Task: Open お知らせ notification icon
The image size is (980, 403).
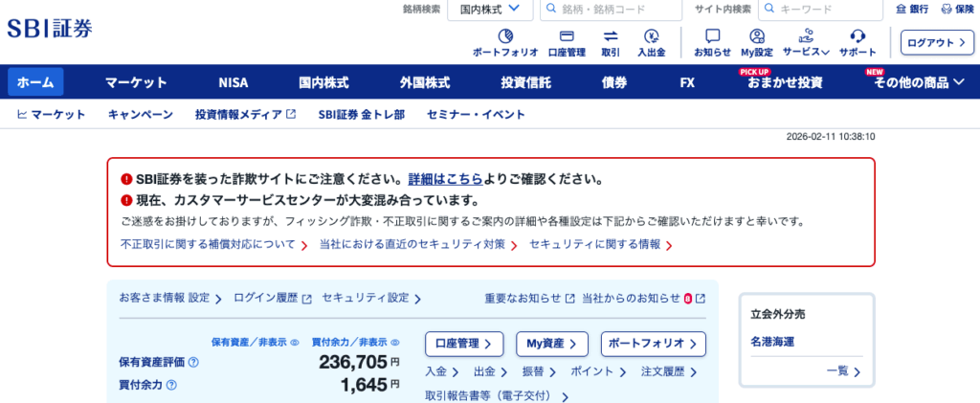Action: pyautogui.click(x=712, y=36)
